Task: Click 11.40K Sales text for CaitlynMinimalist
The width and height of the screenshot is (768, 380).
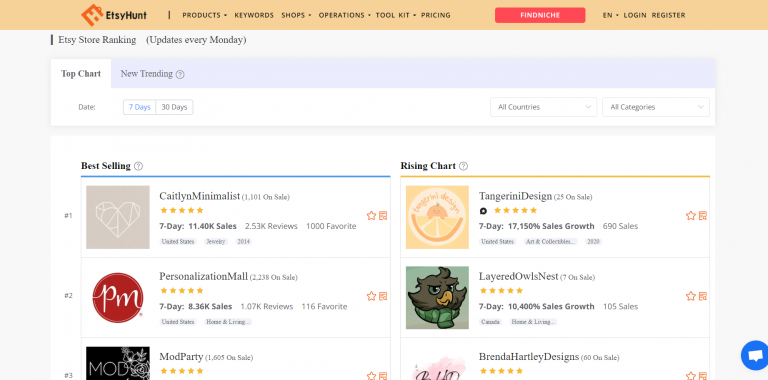Action: (x=212, y=226)
